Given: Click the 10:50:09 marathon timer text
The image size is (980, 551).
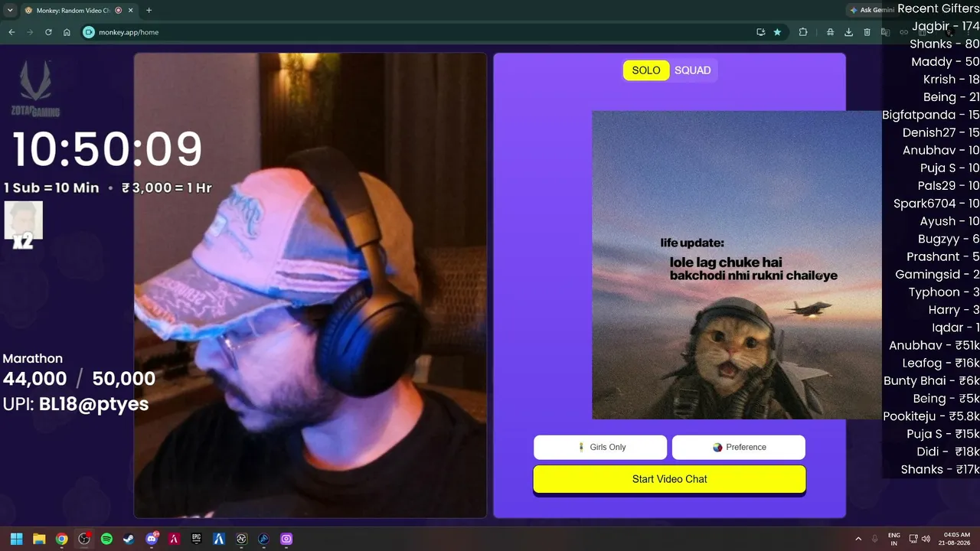Looking at the screenshot, I should coord(107,149).
